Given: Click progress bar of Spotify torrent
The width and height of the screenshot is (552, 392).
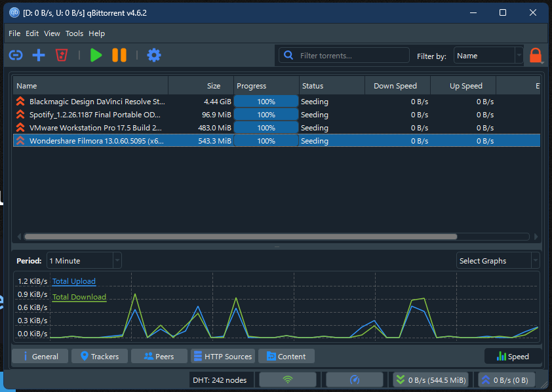Looking at the screenshot, I should [x=266, y=114].
